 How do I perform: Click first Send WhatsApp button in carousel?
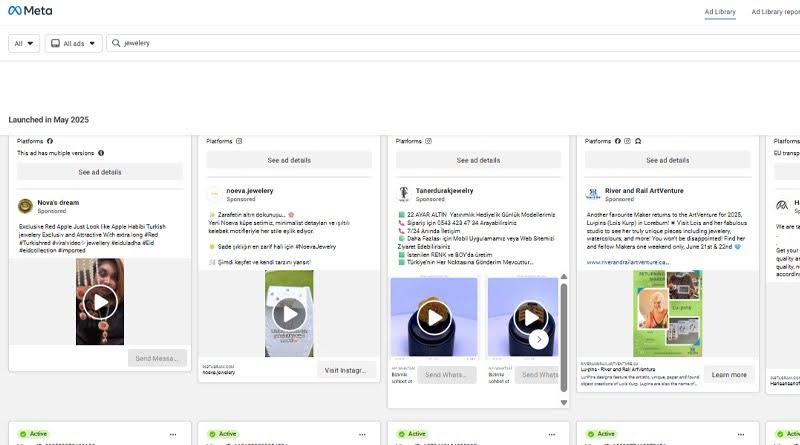coord(446,375)
